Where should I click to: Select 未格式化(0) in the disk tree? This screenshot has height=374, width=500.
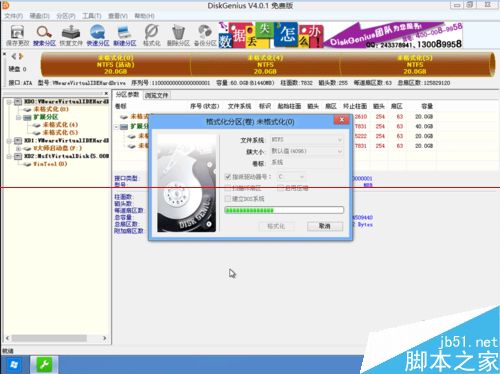pyautogui.click(x=51, y=109)
